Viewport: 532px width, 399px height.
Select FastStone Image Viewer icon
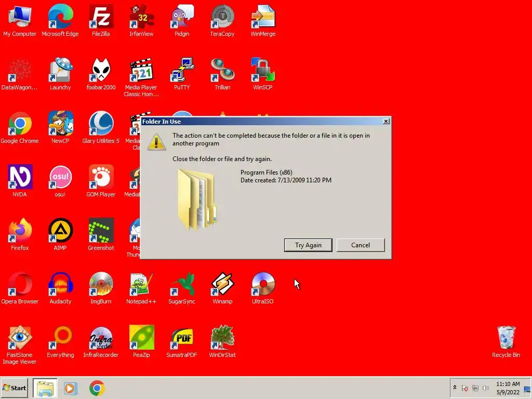pos(20,345)
